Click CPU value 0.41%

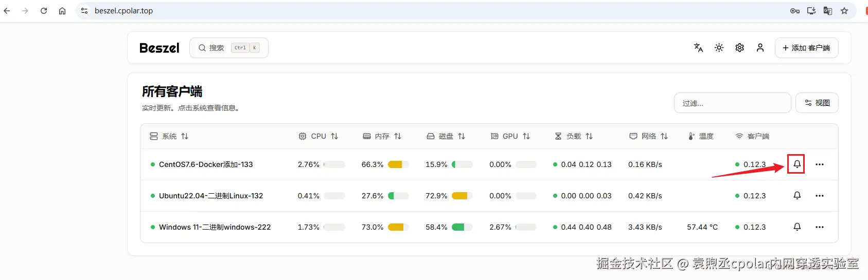[x=309, y=196]
